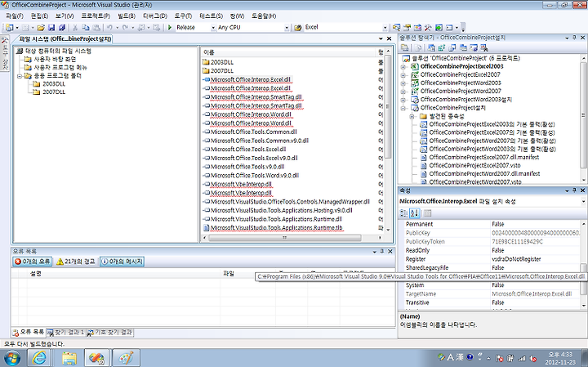Open the Toolbox hammer-wrench toolbar icon

click(428, 28)
